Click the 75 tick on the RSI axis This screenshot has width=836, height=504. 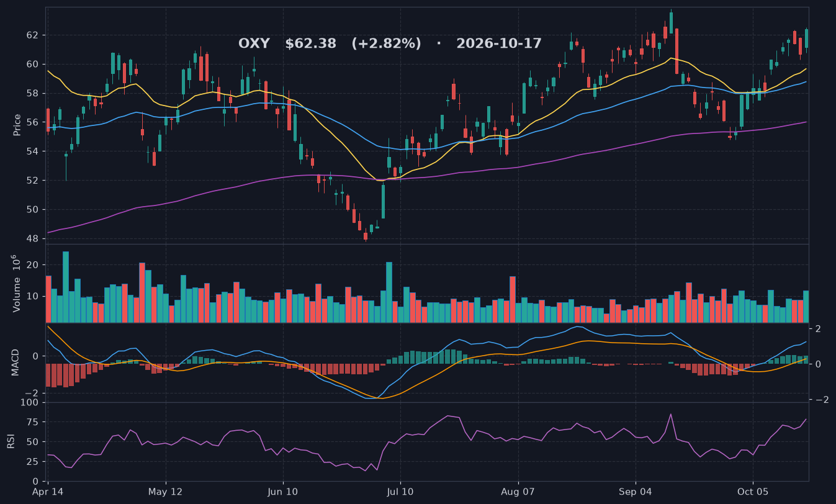pos(34,422)
